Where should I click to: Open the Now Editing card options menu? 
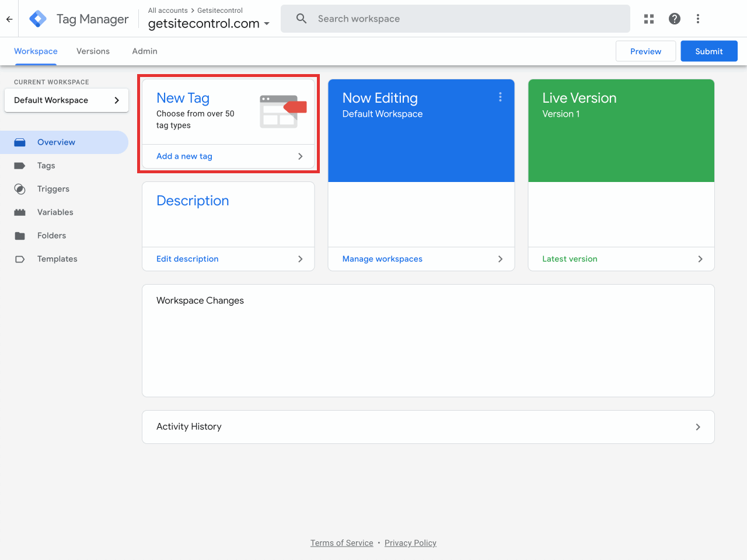click(500, 97)
